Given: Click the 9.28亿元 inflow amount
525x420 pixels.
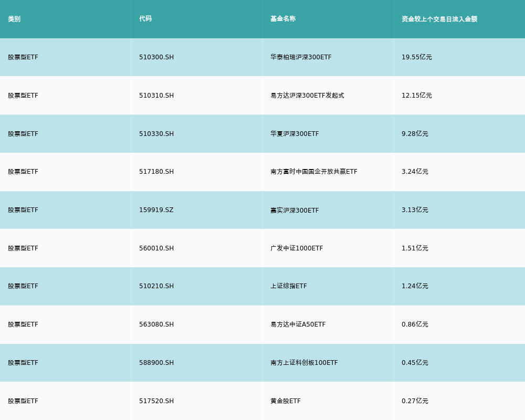Looking at the screenshot, I should pos(415,134).
